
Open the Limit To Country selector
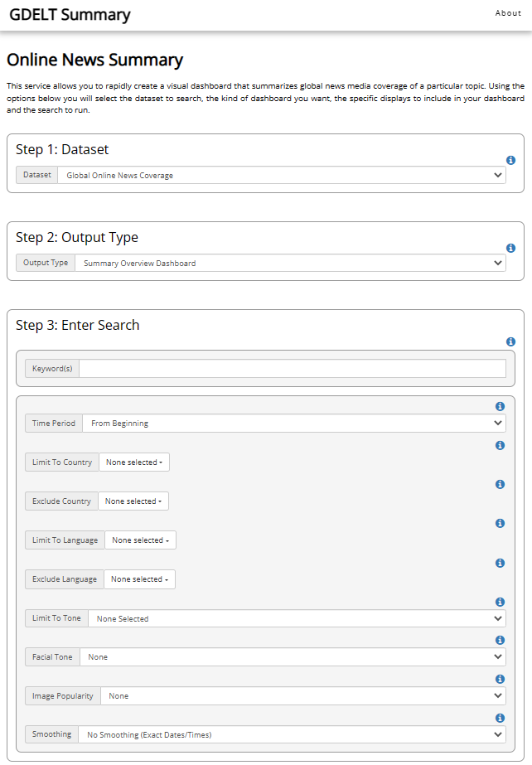click(x=133, y=462)
